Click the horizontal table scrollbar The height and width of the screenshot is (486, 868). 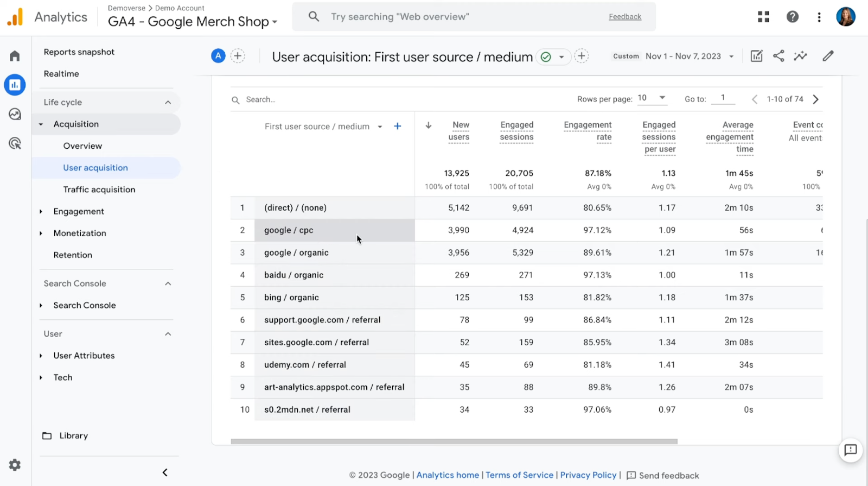coord(454,441)
